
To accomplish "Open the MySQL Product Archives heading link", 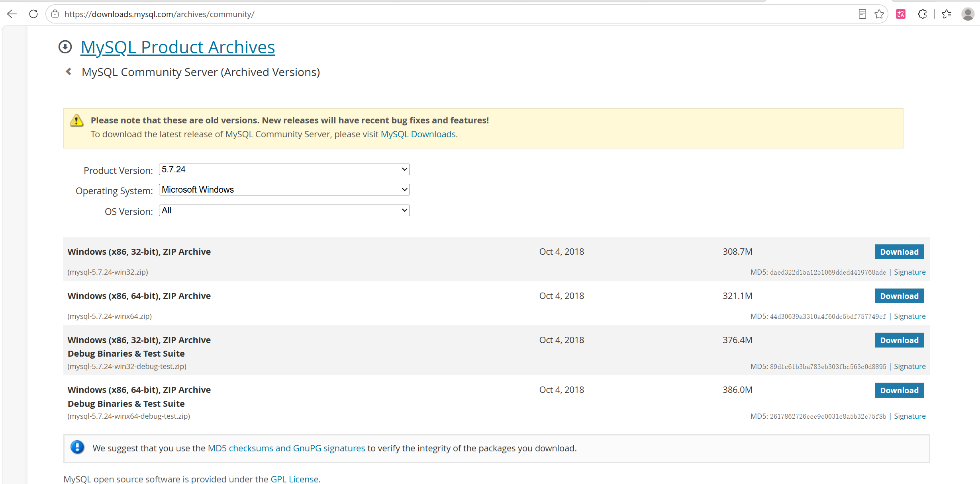I will coord(178,47).
